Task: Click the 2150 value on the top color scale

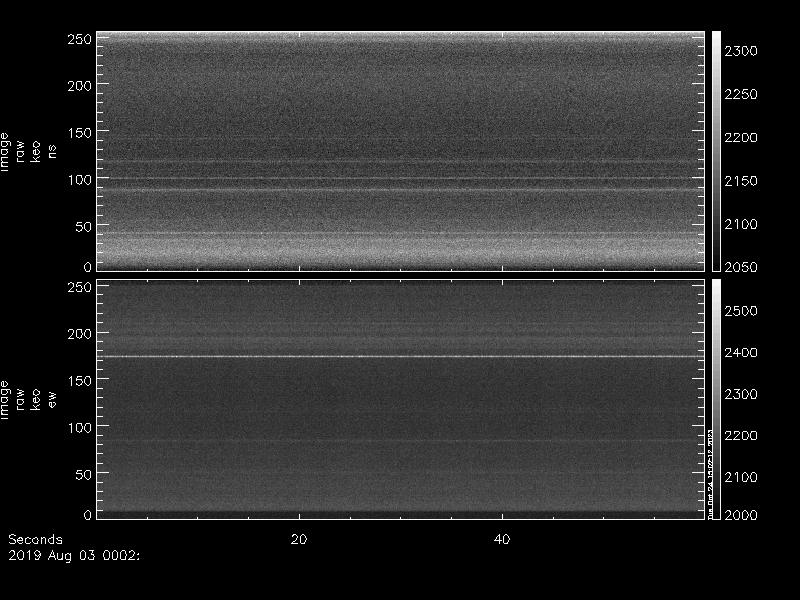Action: pyautogui.click(x=741, y=181)
